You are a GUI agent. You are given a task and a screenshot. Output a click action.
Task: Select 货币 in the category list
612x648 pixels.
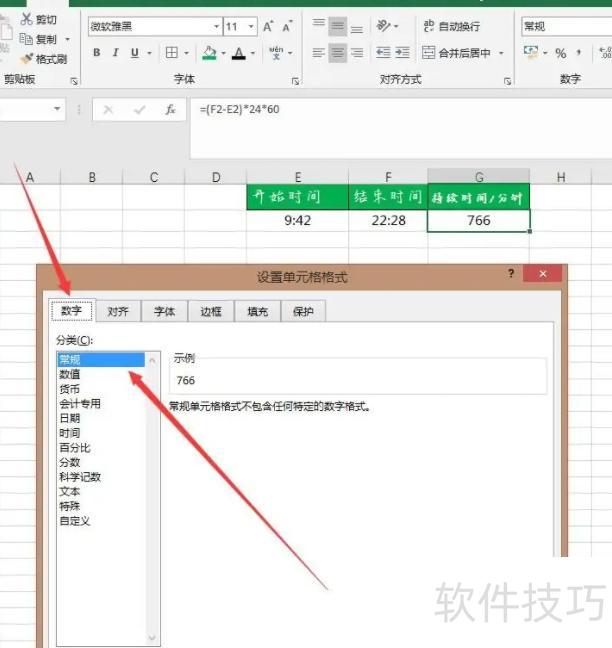[x=101, y=389]
